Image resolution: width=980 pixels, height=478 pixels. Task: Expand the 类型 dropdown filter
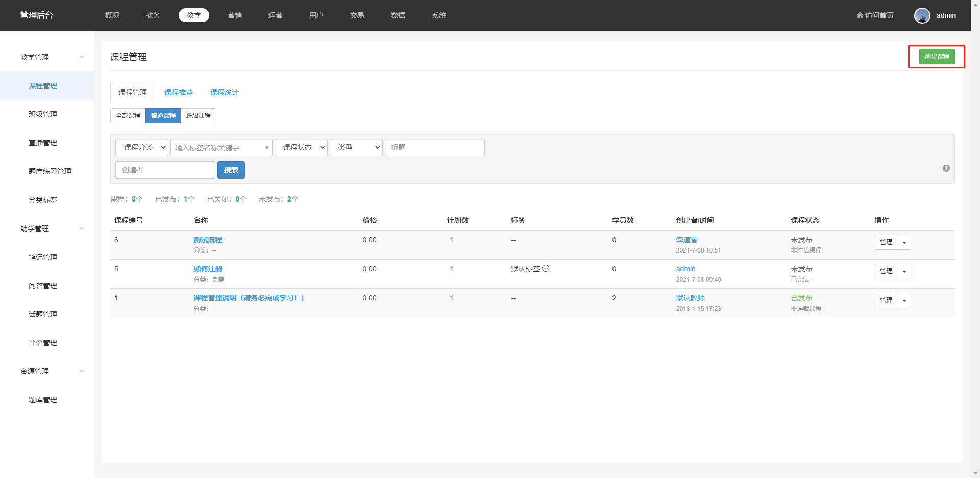coord(356,147)
